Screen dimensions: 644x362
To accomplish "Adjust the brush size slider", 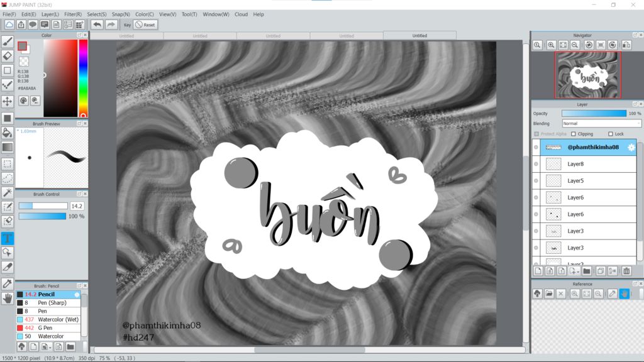I will pos(43,206).
